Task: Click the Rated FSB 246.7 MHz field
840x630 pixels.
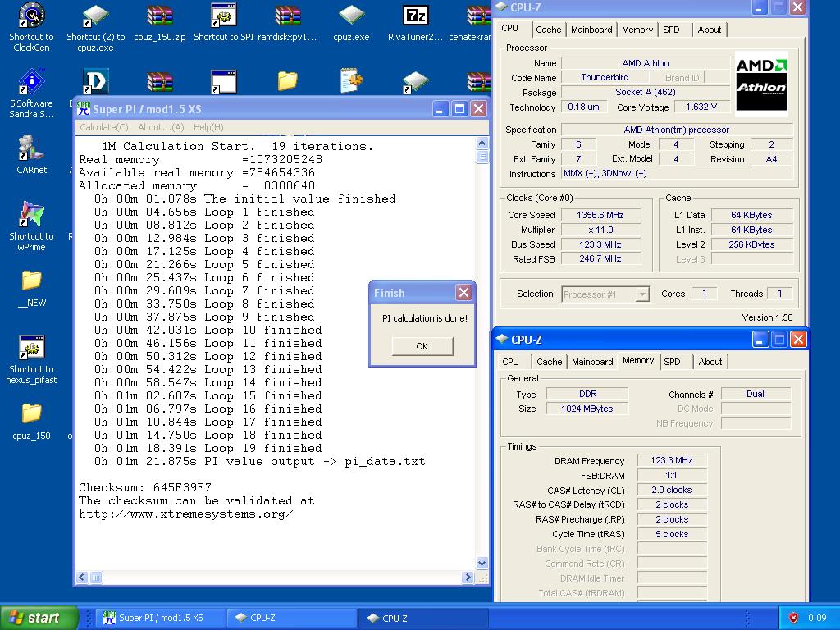Action: [600, 258]
